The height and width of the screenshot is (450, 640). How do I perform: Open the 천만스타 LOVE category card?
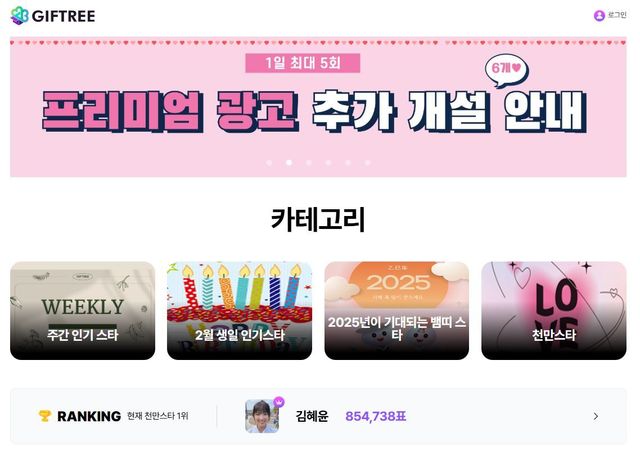[554, 311]
